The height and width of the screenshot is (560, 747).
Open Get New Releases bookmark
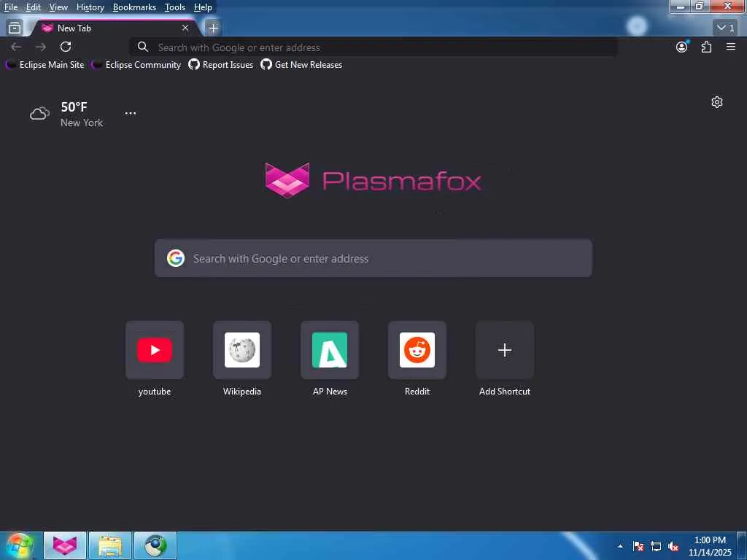[x=301, y=65]
